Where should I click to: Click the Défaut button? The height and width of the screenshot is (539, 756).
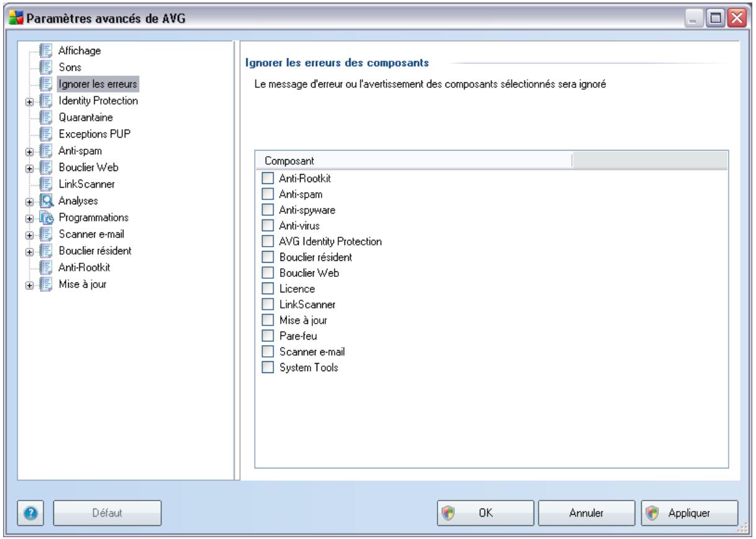108,513
